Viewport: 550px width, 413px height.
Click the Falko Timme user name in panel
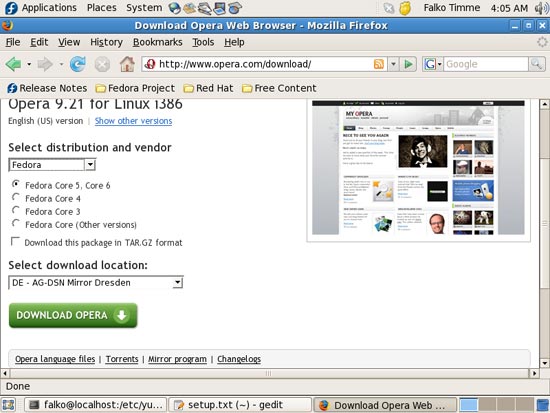(x=451, y=8)
